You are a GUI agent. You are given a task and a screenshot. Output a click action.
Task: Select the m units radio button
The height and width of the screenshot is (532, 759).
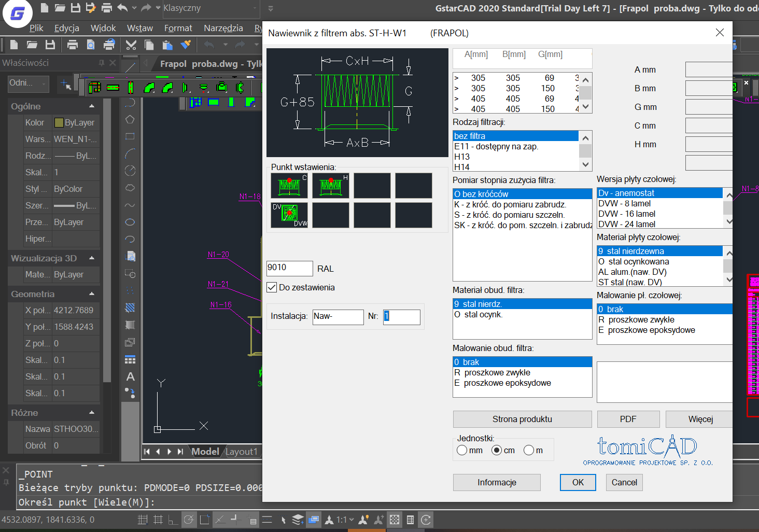[x=529, y=450]
